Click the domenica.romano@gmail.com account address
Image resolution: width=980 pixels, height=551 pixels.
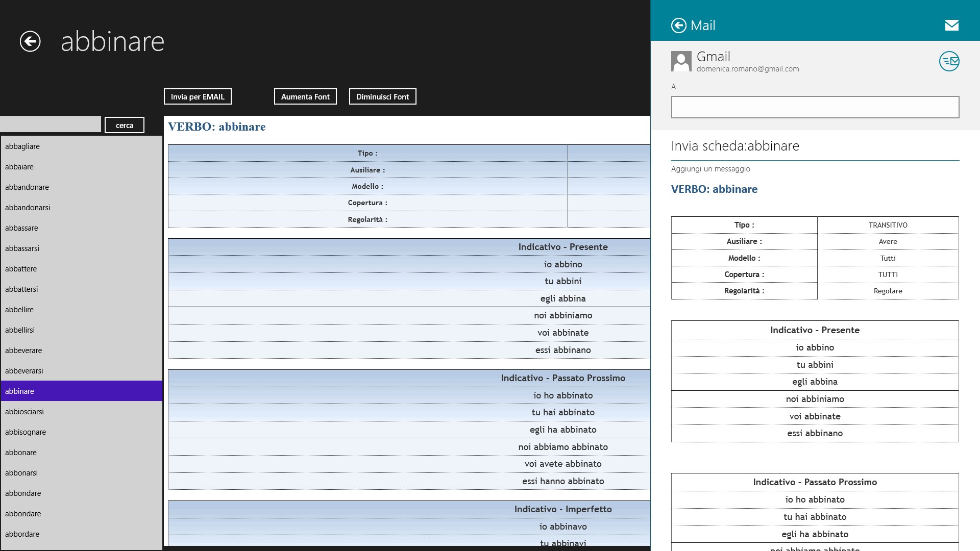(747, 69)
